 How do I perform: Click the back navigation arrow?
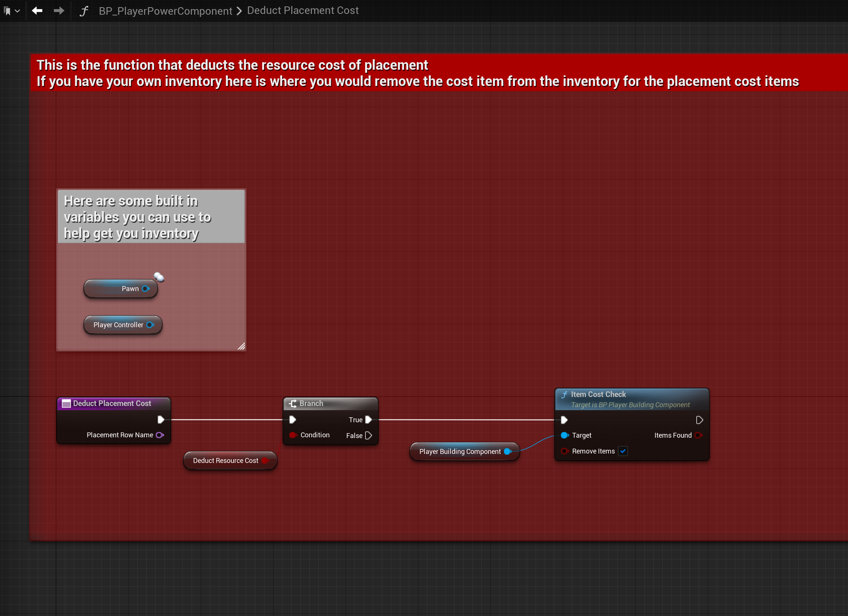coord(37,11)
